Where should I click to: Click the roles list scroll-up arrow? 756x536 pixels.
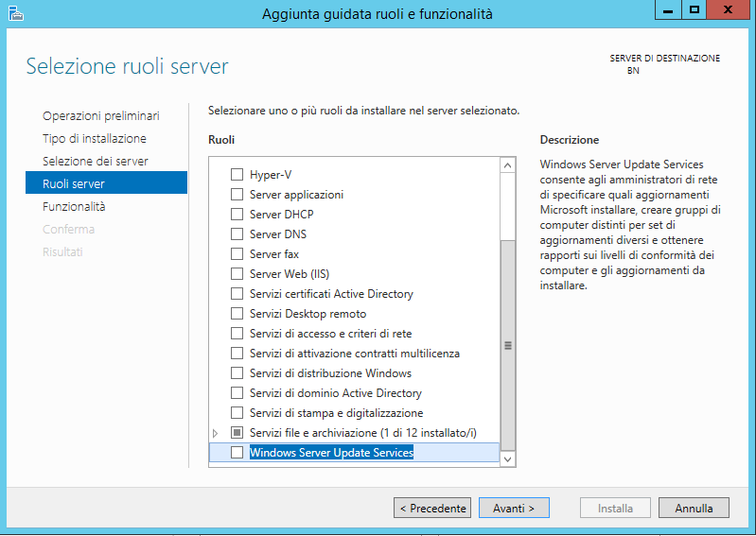point(507,165)
